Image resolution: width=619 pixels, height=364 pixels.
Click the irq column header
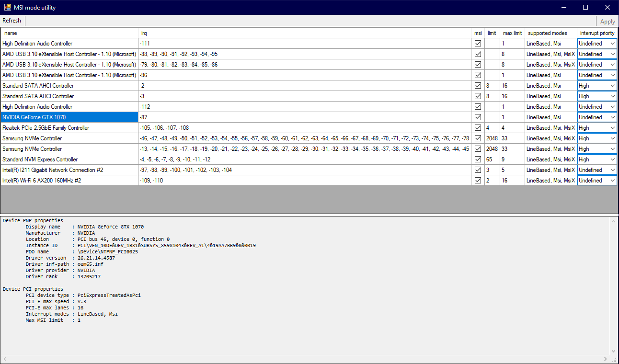305,33
